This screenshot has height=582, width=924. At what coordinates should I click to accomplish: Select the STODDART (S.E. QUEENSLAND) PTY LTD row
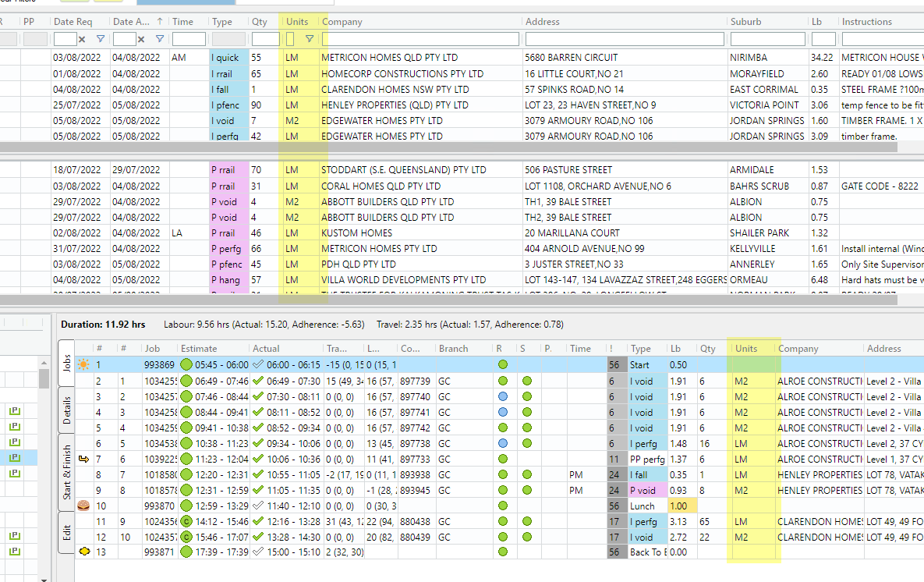coord(462,170)
